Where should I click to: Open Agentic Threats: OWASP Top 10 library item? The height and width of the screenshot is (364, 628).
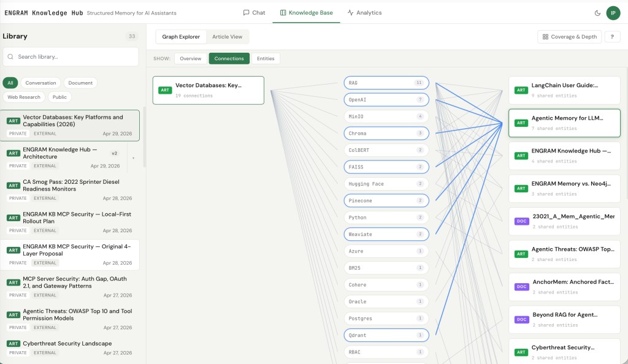point(70,319)
